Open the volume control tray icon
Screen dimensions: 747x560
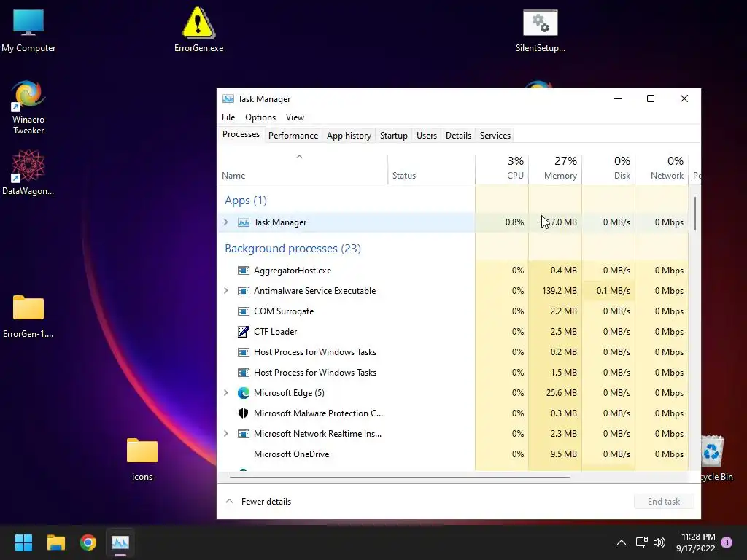click(659, 542)
